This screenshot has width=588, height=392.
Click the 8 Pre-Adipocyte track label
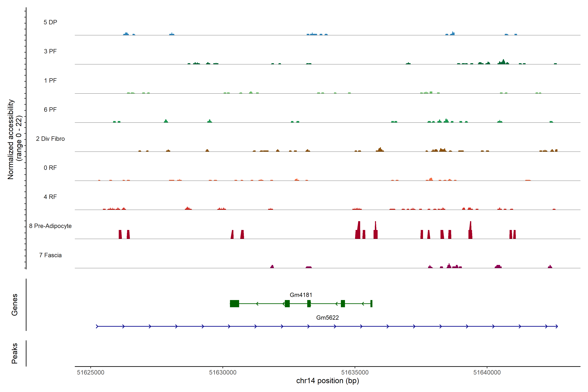click(50, 226)
